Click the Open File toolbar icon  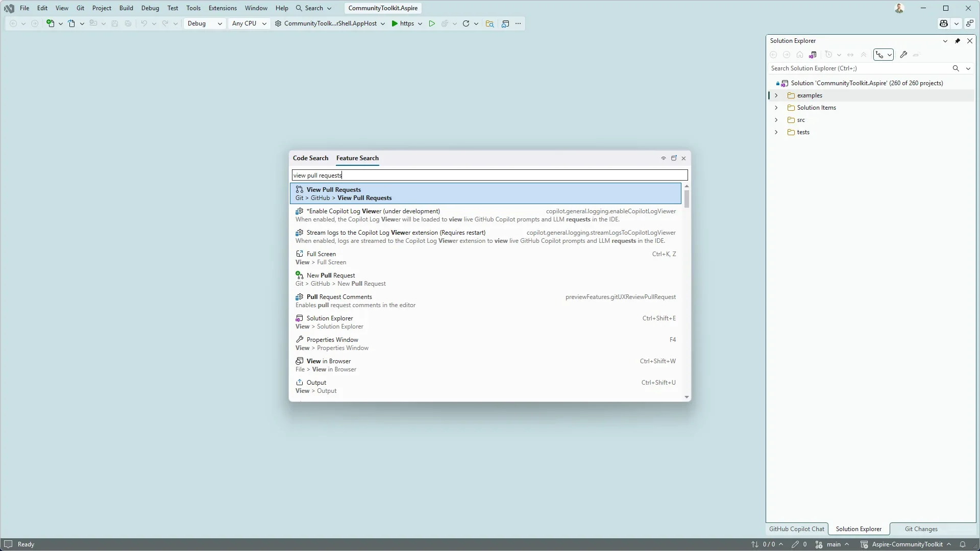click(x=71, y=23)
